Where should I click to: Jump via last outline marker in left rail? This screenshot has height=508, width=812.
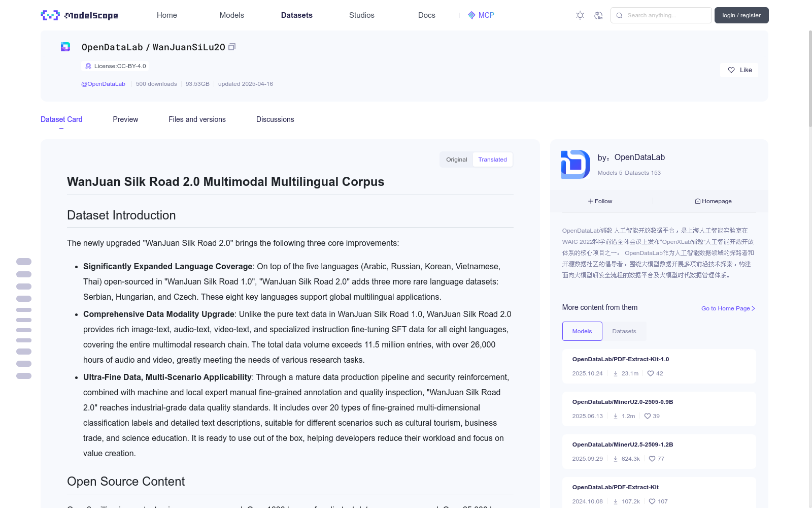24,376
